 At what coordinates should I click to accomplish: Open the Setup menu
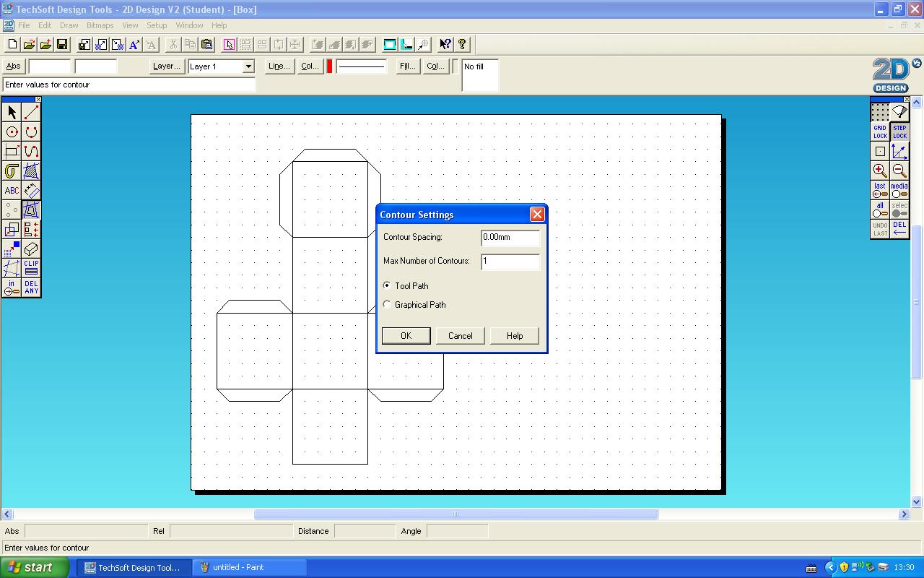tap(157, 25)
